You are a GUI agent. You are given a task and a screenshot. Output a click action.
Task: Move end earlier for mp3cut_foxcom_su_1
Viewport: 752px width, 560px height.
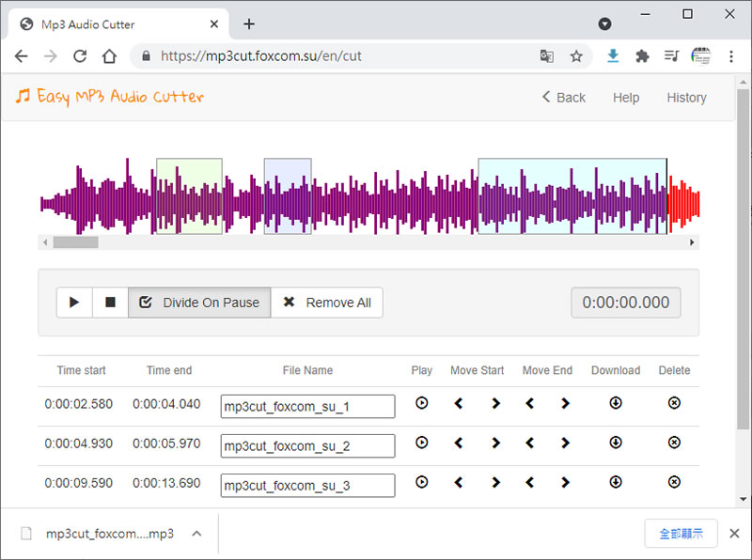(x=530, y=403)
